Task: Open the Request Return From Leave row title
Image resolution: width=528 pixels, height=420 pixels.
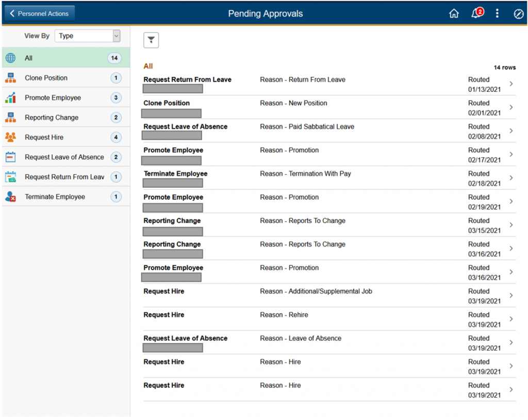Action: point(187,79)
